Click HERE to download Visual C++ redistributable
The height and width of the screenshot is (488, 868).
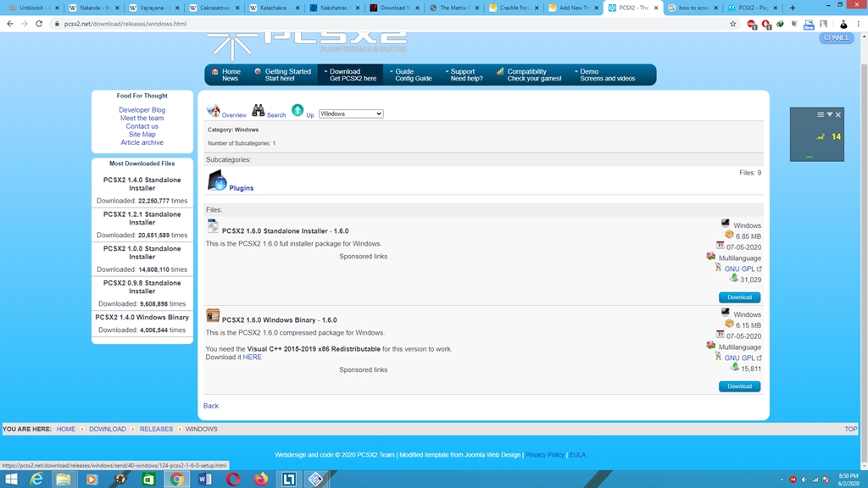[x=253, y=358]
